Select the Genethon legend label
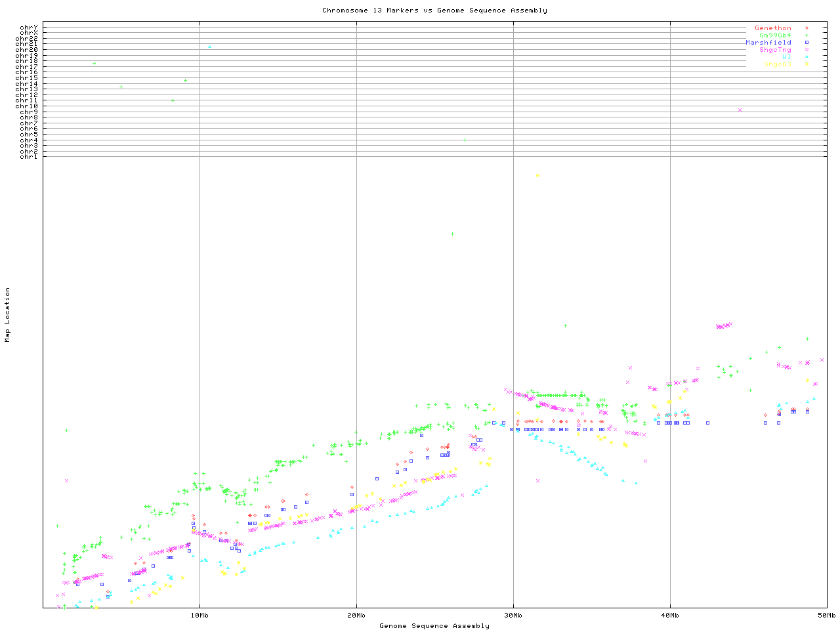 click(x=772, y=28)
